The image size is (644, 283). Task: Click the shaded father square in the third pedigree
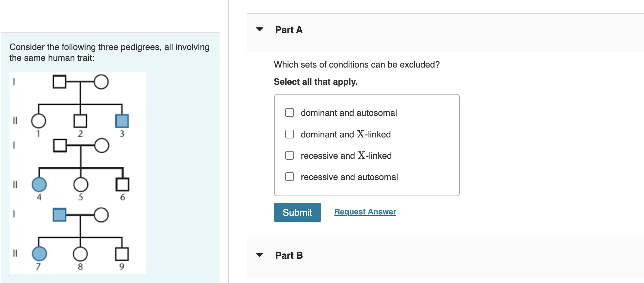(59, 215)
